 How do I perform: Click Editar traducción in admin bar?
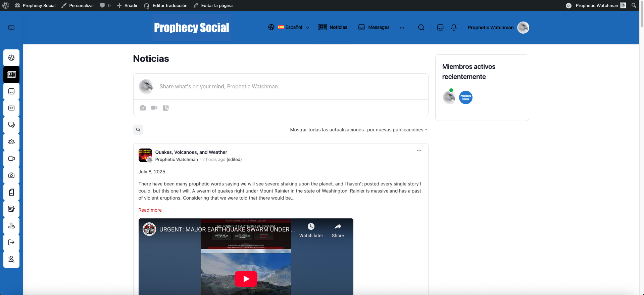click(x=166, y=5)
